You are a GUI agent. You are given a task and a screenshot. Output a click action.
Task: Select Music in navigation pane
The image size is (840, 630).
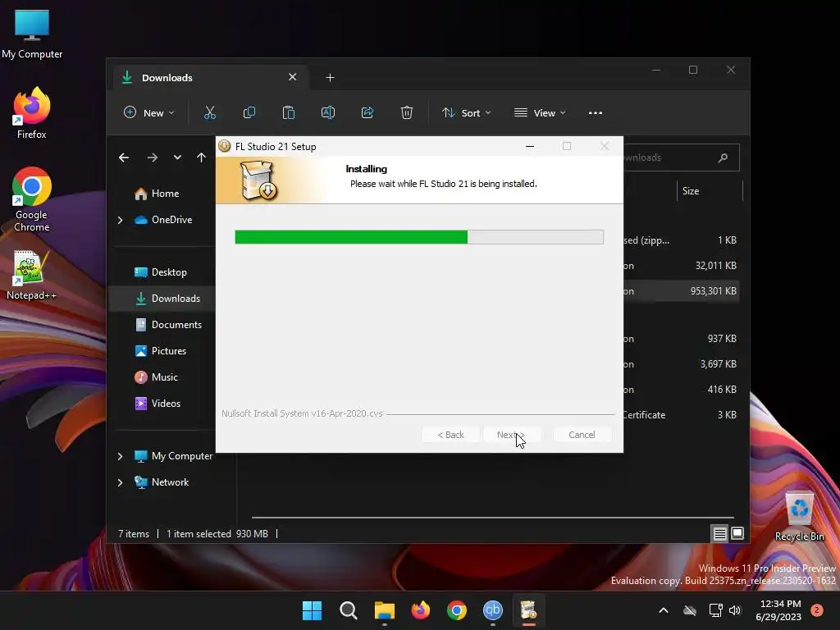163,377
